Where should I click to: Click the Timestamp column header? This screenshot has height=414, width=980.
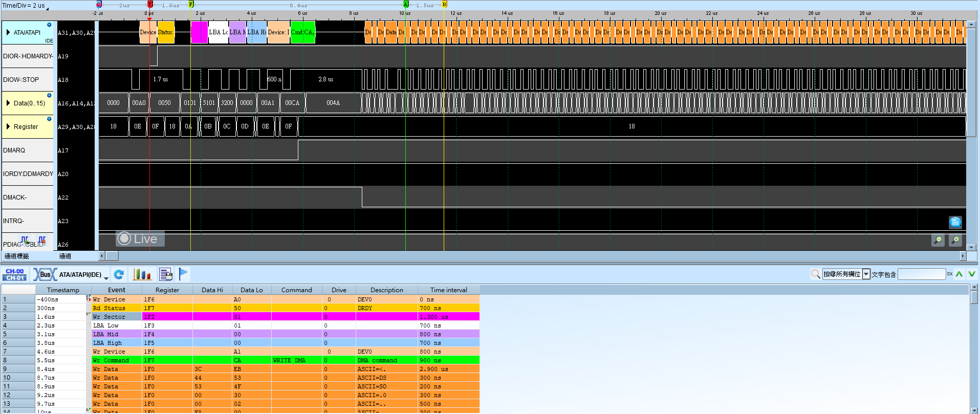coord(63,290)
